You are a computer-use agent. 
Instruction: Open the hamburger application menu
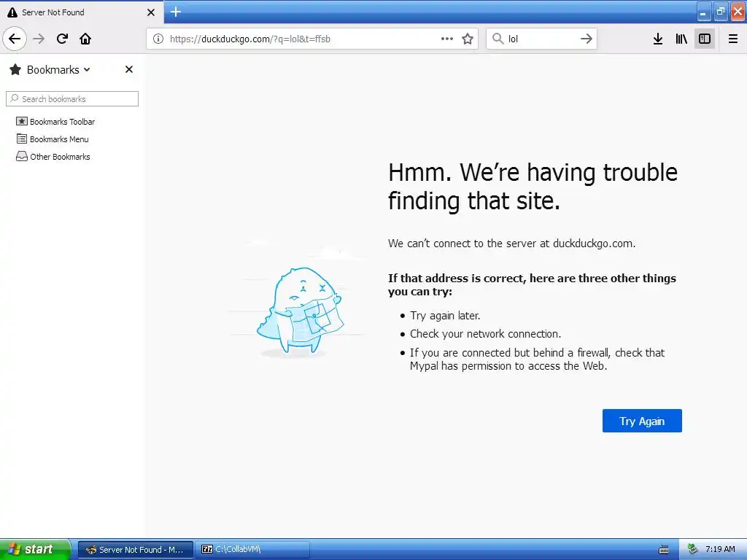coord(733,39)
